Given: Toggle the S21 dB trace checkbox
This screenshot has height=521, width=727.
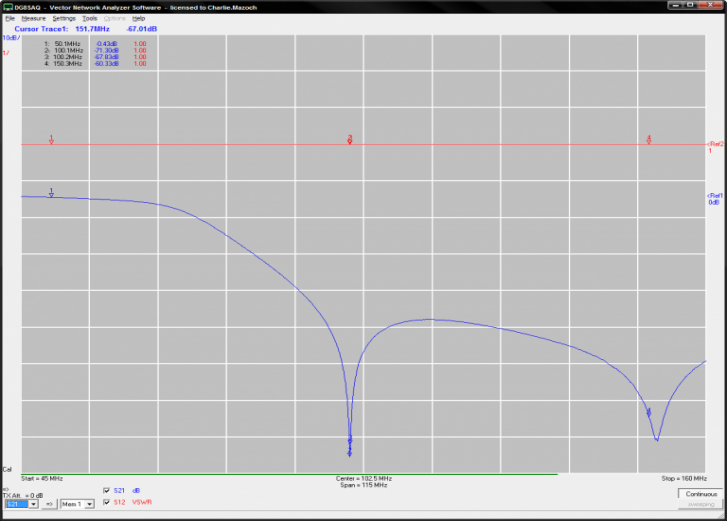Looking at the screenshot, I should tap(107, 490).
